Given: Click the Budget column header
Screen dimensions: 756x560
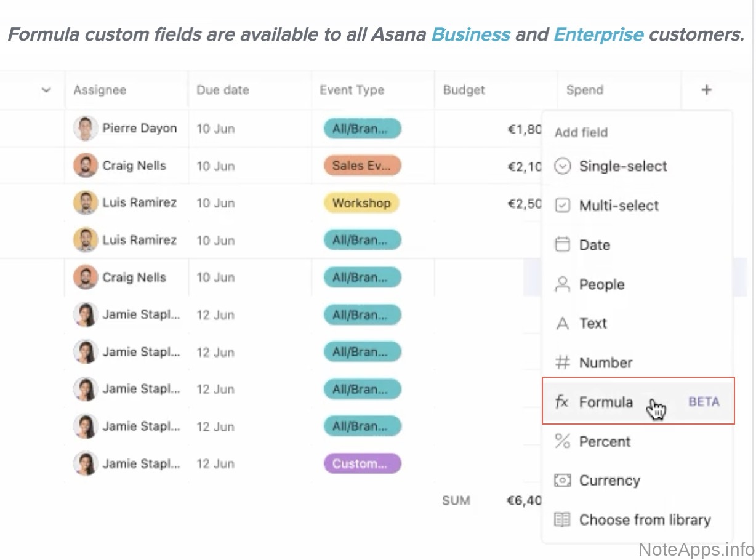Looking at the screenshot, I should [x=464, y=90].
